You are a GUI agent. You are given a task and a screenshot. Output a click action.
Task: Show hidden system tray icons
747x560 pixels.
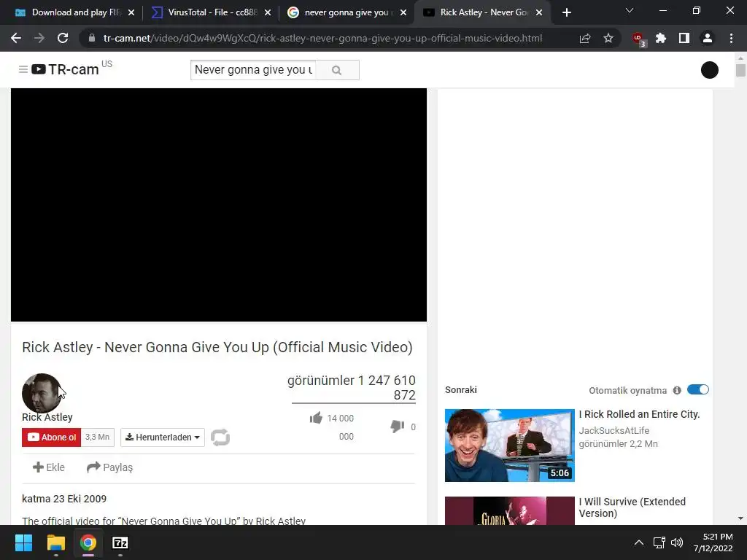pyautogui.click(x=639, y=542)
